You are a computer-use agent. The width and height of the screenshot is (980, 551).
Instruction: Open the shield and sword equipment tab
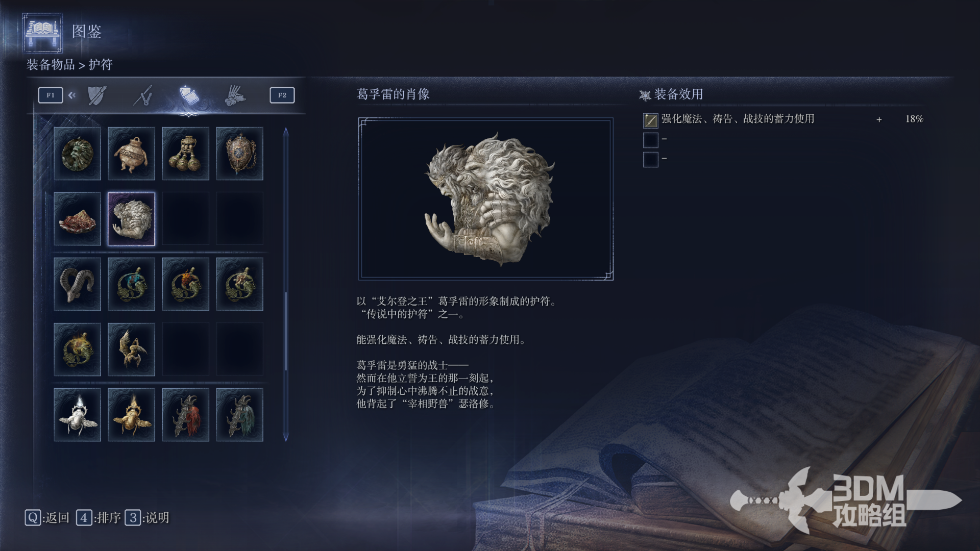coord(97,95)
